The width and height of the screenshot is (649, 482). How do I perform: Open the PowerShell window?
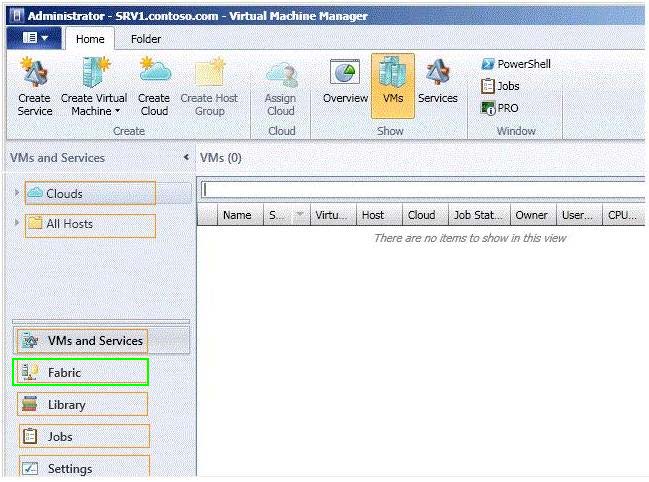pyautogui.click(x=516, y=64)
